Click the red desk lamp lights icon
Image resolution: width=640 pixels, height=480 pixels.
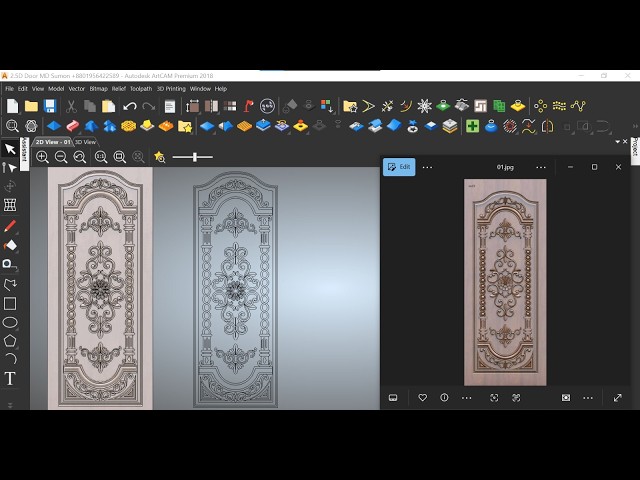[x=249, y=106]
